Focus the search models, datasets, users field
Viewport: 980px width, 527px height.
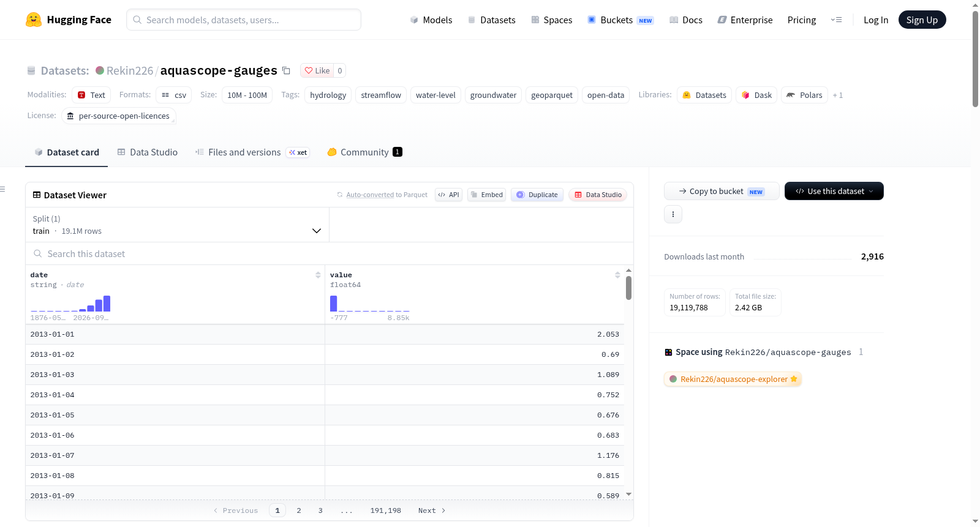tap(244, 20)
